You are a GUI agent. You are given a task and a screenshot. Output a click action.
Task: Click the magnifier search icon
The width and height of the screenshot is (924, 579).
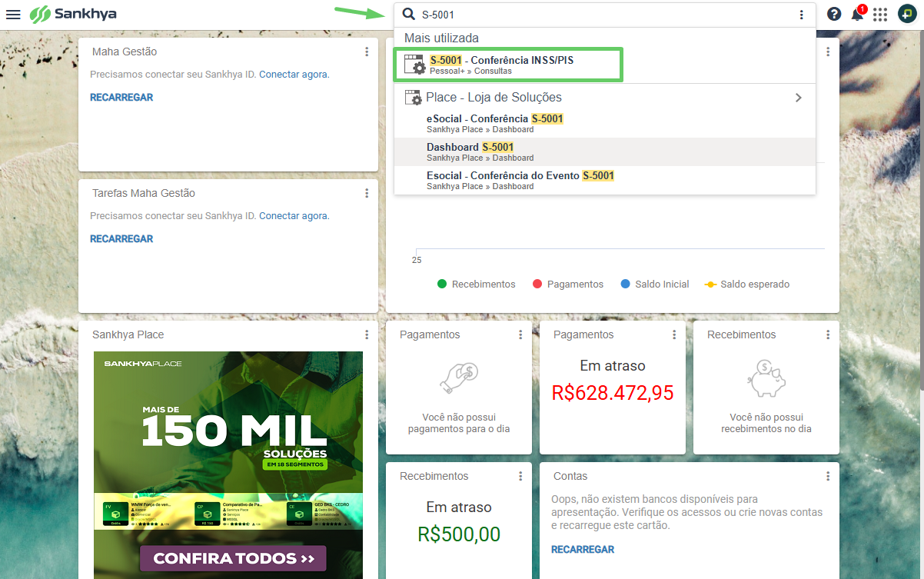click(409, 14)
